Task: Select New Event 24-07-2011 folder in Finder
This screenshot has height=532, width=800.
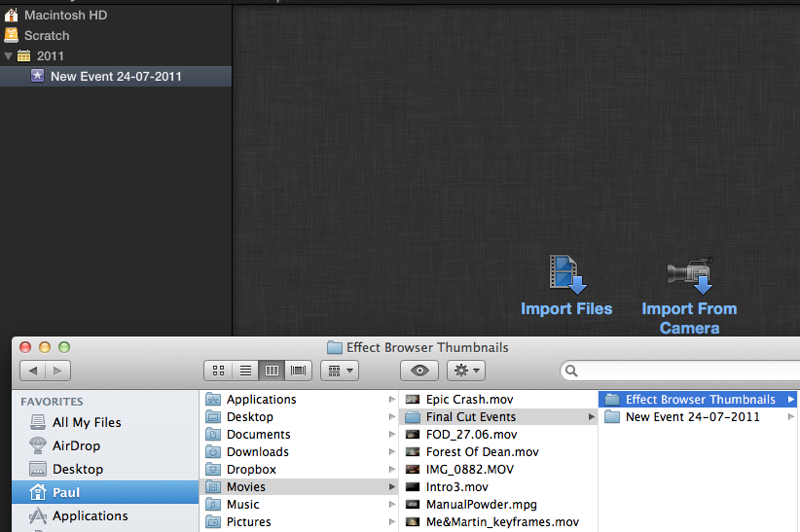Action: (699, 416)
